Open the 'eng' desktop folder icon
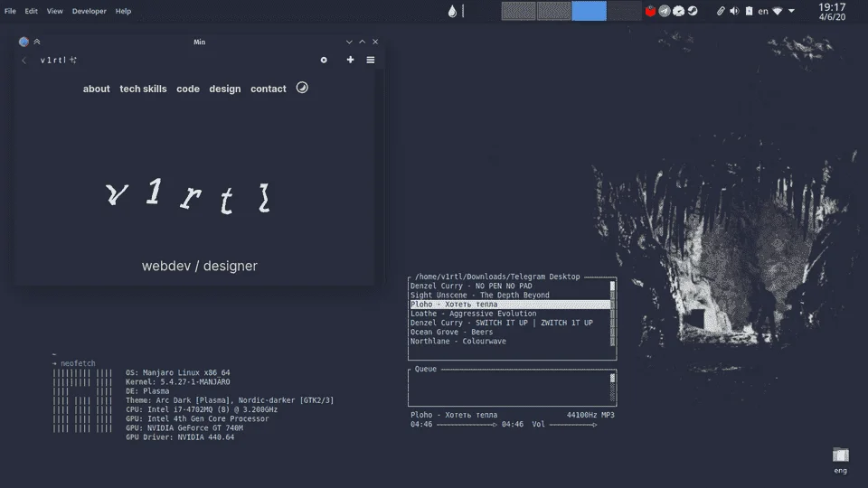 840,460
